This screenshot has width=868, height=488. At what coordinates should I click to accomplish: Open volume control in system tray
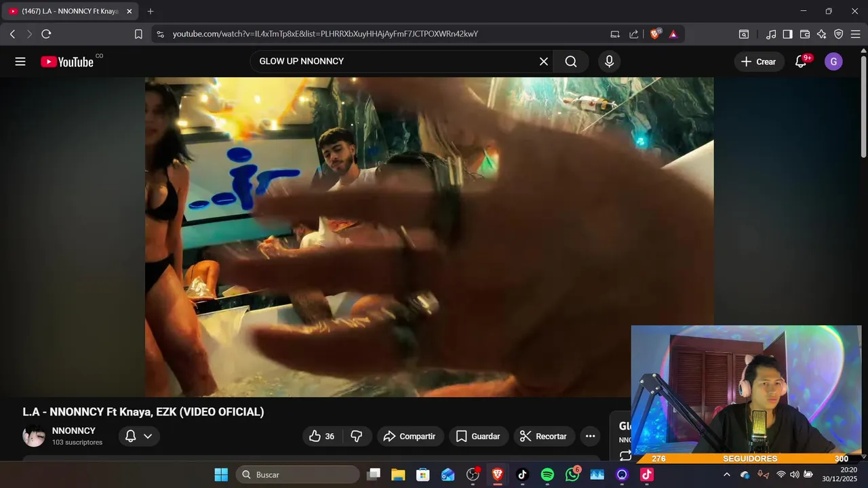[794, 474]
